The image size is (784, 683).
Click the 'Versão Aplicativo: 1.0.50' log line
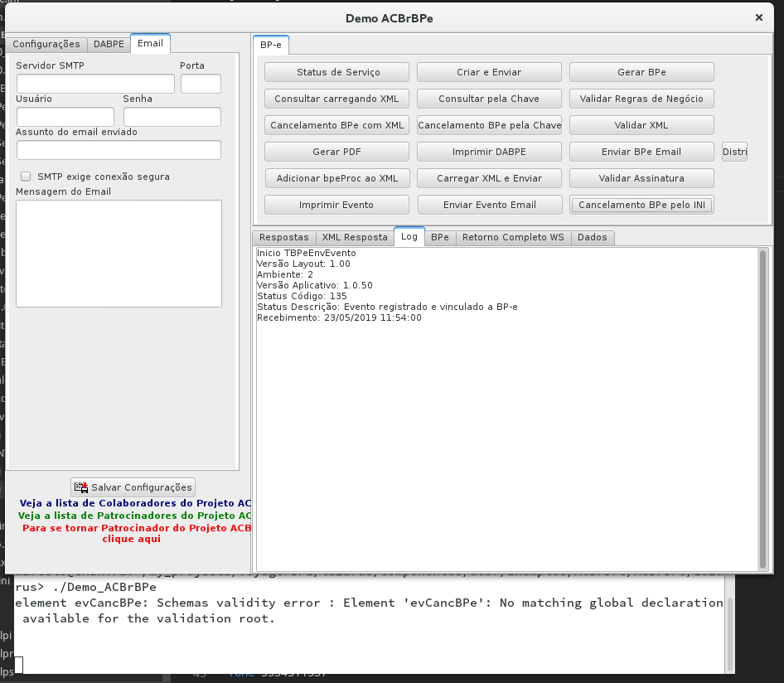point(314,285)
